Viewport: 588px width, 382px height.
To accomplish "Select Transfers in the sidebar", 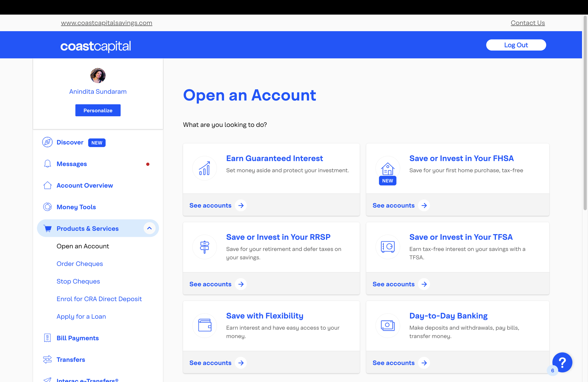I will click(x=71, y=359).
